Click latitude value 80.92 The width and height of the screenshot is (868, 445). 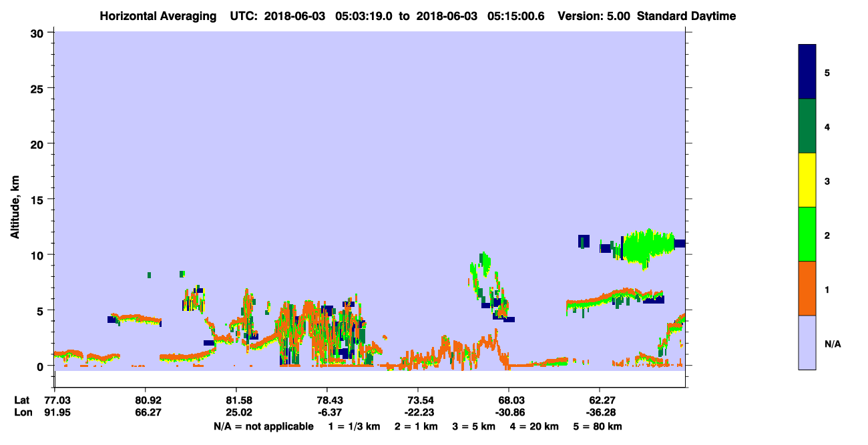[x=149, y=400]
